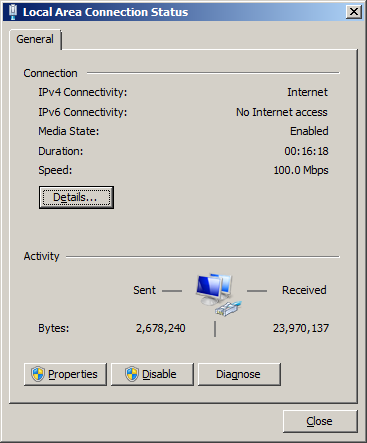Click the Sent bytes count 2,678,240
Viewport: 367px width, 443px height.
[161, 328]
